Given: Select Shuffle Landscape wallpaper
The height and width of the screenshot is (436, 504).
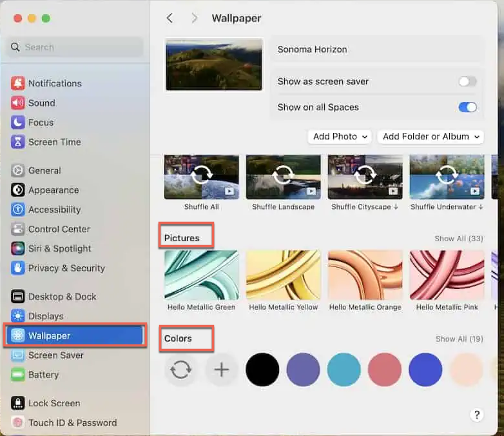Looking at the screenshot, I should tap(283, 177).
